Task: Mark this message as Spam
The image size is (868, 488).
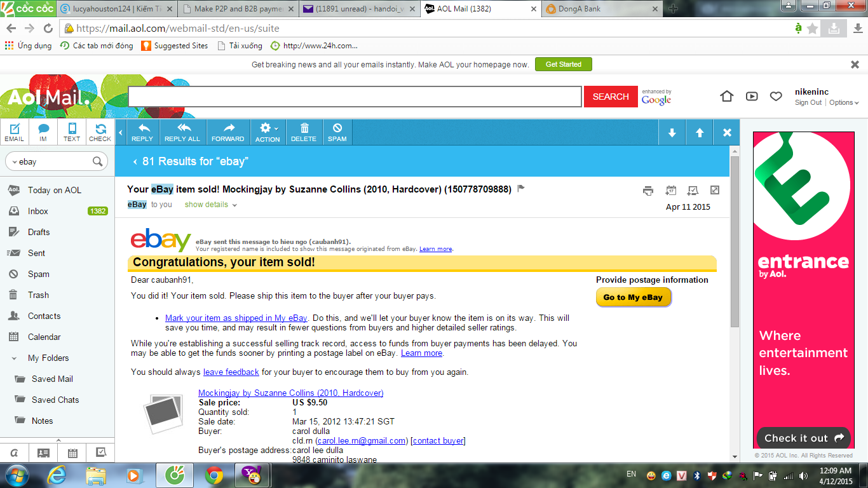Action: (x=337, y=132)
